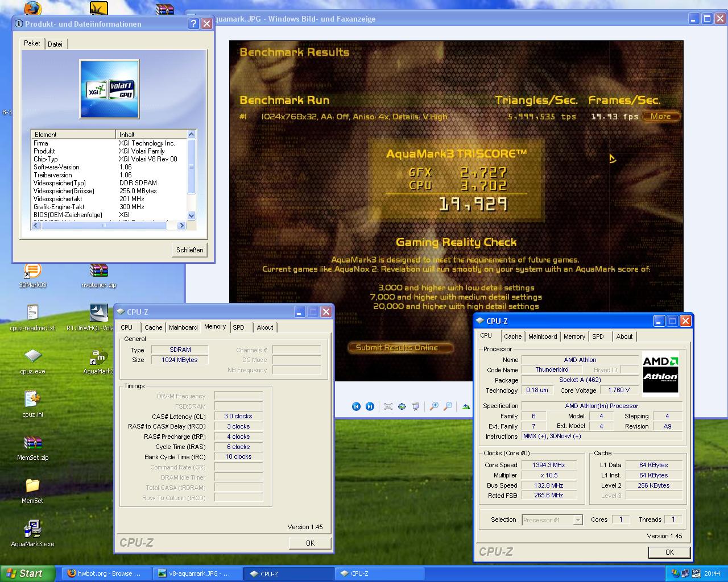The width and height of the screenshot is (728, 582).
Task: Click the Inhalt column header
Action: point(151,135)
